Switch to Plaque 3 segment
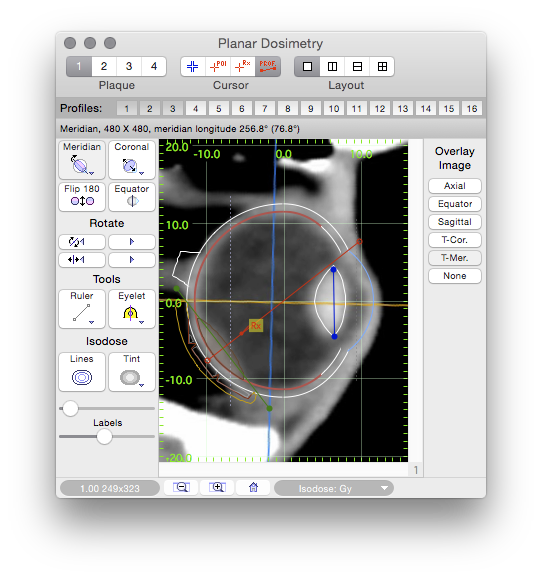Viewport: 542px width, 578px height. click(129, 66)
